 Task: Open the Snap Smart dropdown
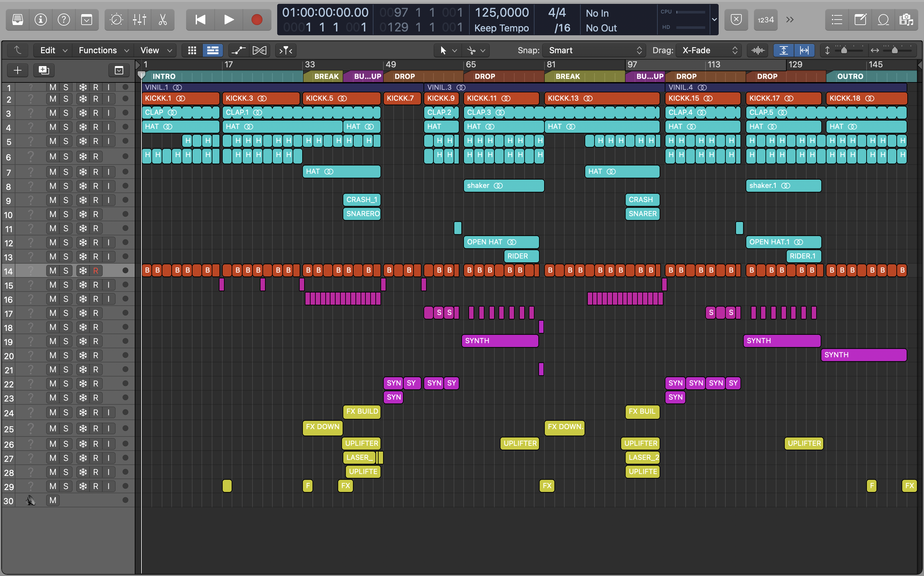pyautogui.click(x=595, y=50)
